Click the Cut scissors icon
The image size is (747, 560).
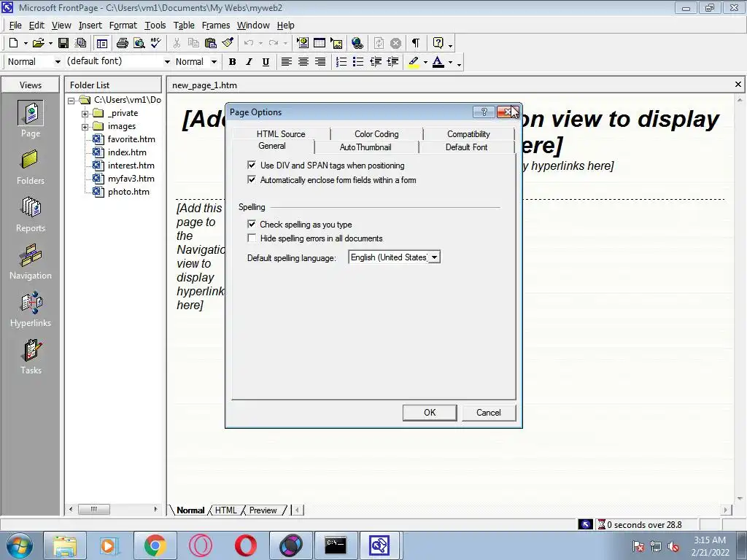(x=177, y=43)
